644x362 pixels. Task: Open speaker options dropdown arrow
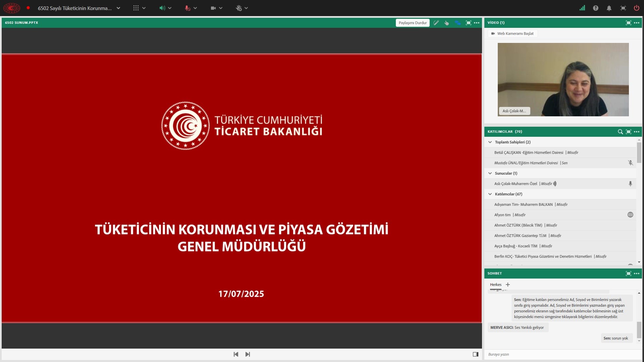point(170,8)
